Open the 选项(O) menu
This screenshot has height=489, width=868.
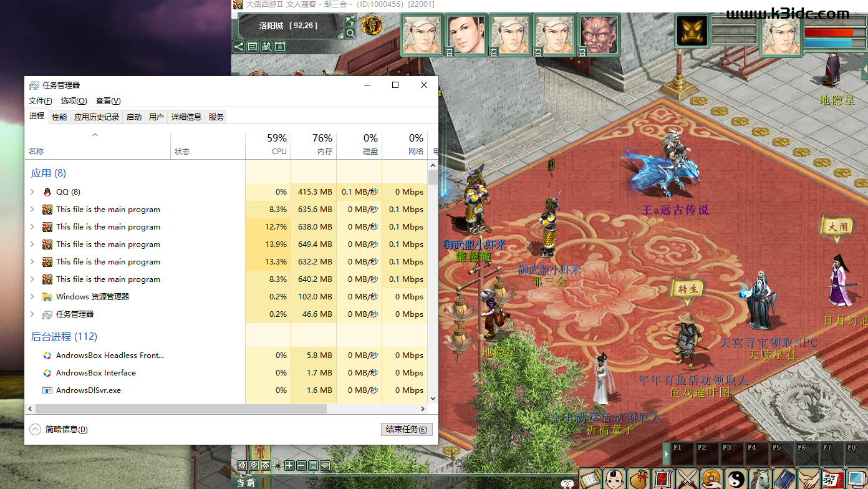(x=74, y=101)
